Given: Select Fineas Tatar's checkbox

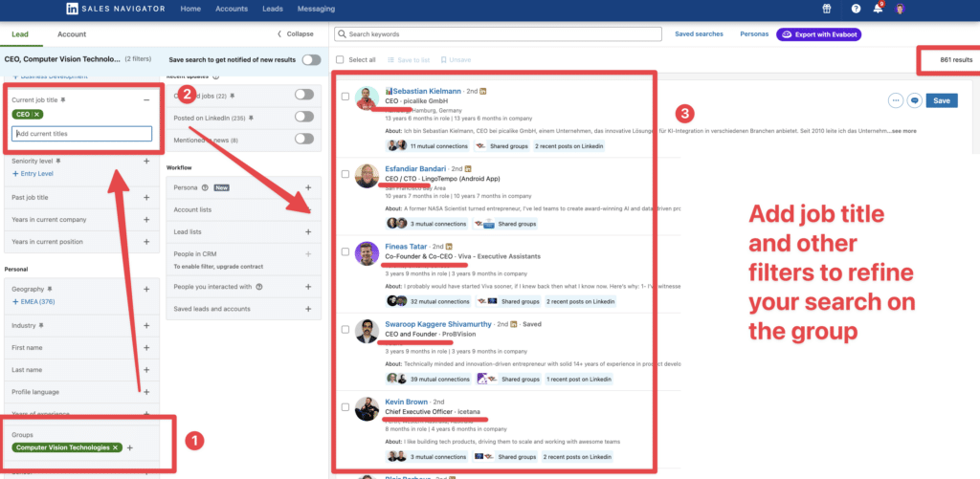Looking at the screenshot, I should [x=345, y=251].
